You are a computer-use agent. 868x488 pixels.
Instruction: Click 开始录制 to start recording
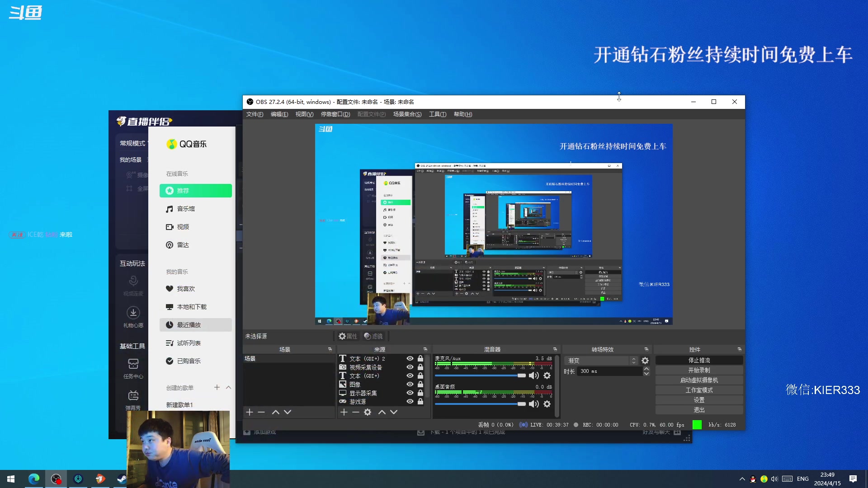point(699,370)
